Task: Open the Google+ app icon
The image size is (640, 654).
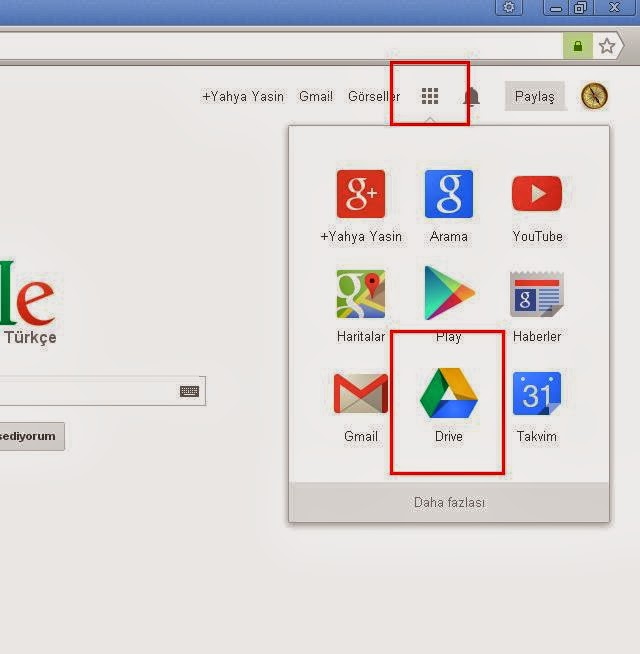Action: pos(361,194)
